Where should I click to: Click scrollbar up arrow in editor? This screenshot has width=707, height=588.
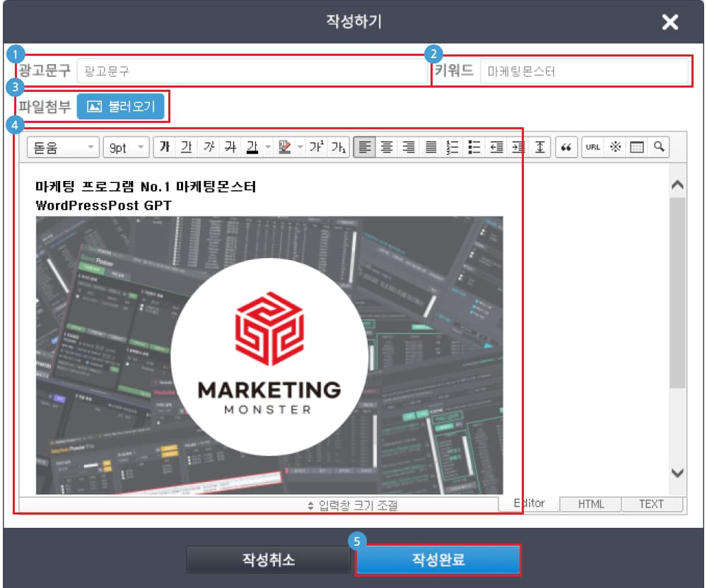(x=677, y=184)
